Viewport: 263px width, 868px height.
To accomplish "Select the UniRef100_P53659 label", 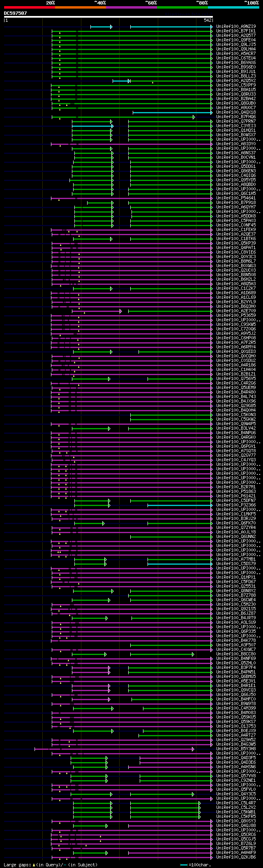I will [x=236, y=316].
